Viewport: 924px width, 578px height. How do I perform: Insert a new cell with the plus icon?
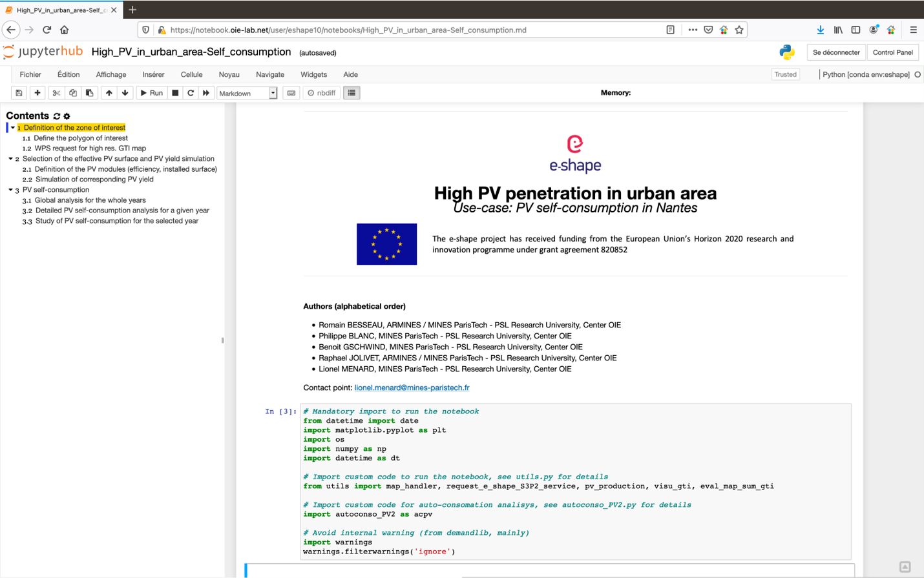[x=37, y=92]
